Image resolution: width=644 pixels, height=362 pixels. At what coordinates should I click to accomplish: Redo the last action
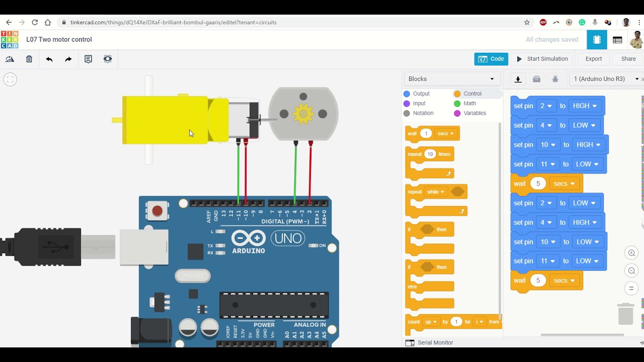tap(68, 59)
